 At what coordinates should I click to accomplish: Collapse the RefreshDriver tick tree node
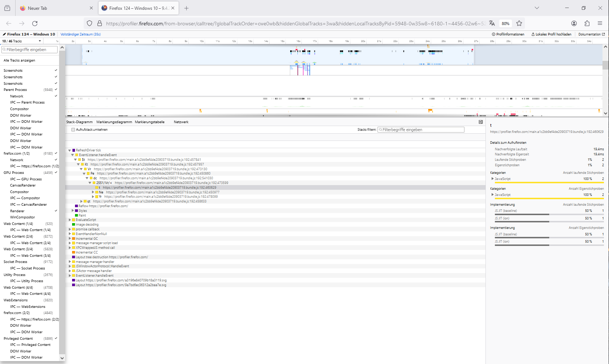(x=70, y=150)
